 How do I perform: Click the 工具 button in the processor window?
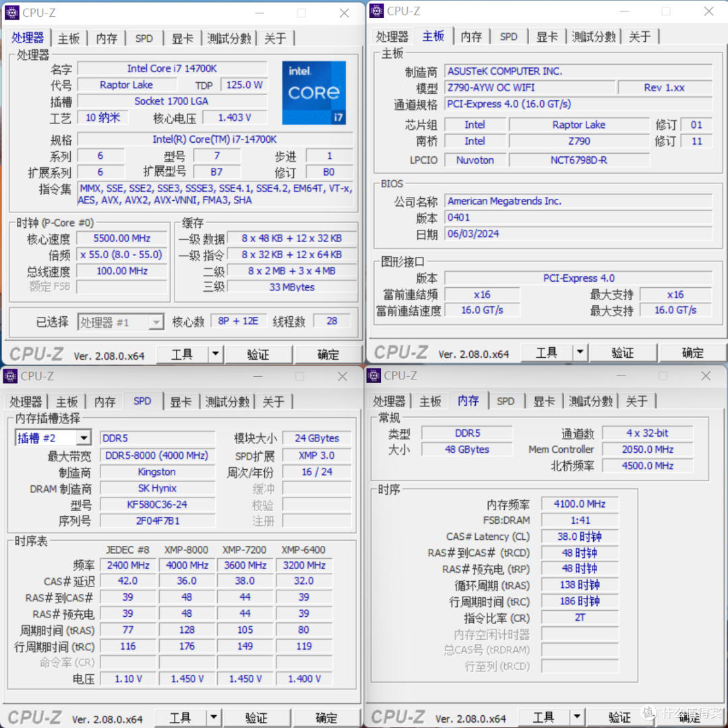click(x=182, y=355)
